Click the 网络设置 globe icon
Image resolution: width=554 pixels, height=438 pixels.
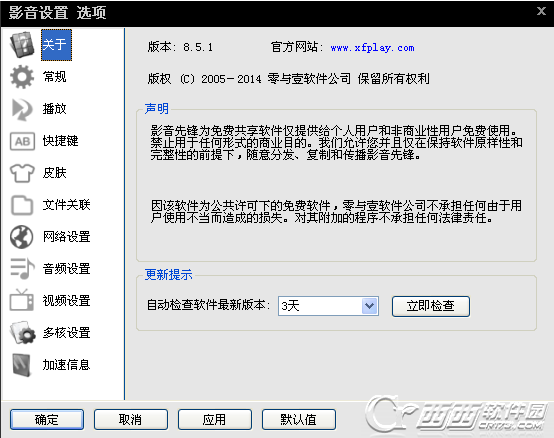coord(22,237)
